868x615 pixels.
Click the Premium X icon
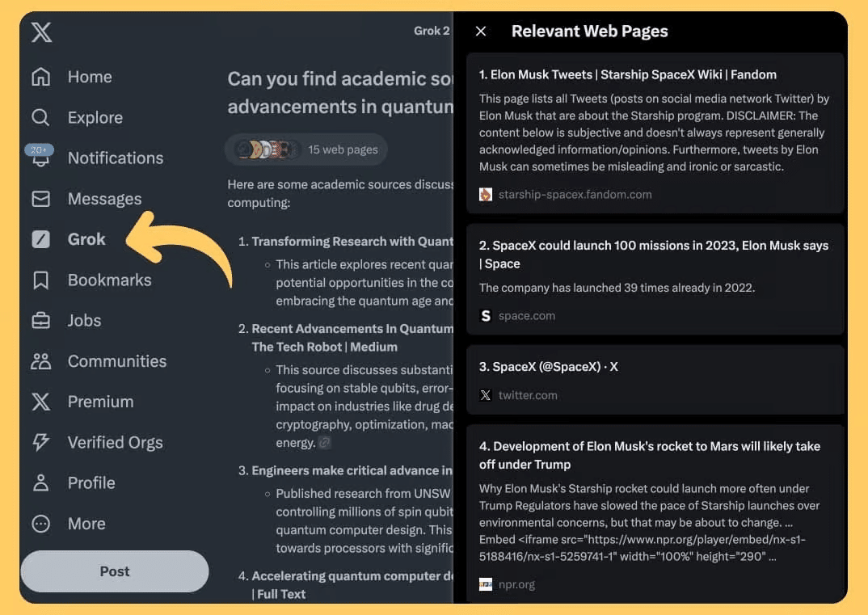[x=41, y=402]
